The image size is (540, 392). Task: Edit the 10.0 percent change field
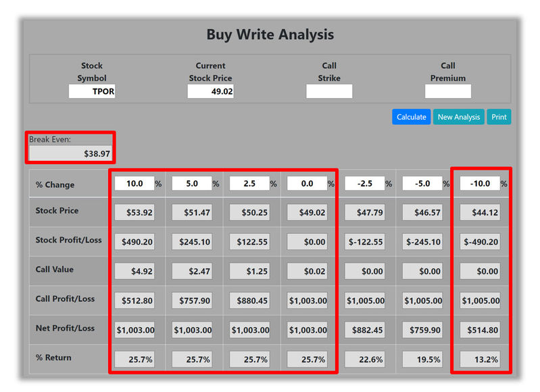click(x=134, y=183)
